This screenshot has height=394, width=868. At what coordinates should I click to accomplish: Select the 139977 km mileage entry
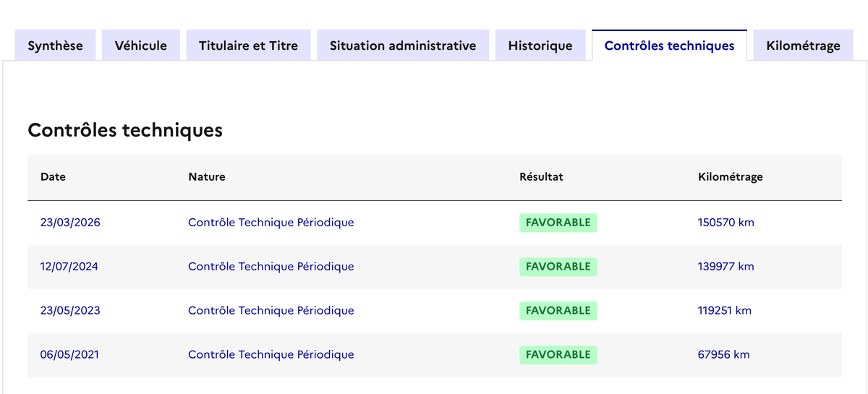point(726,267)
